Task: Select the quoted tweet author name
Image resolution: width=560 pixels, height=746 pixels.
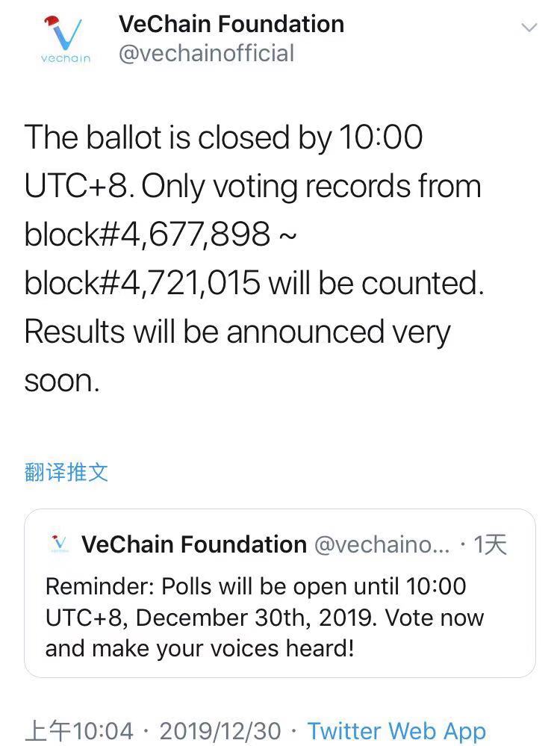Action: (193, 544)
